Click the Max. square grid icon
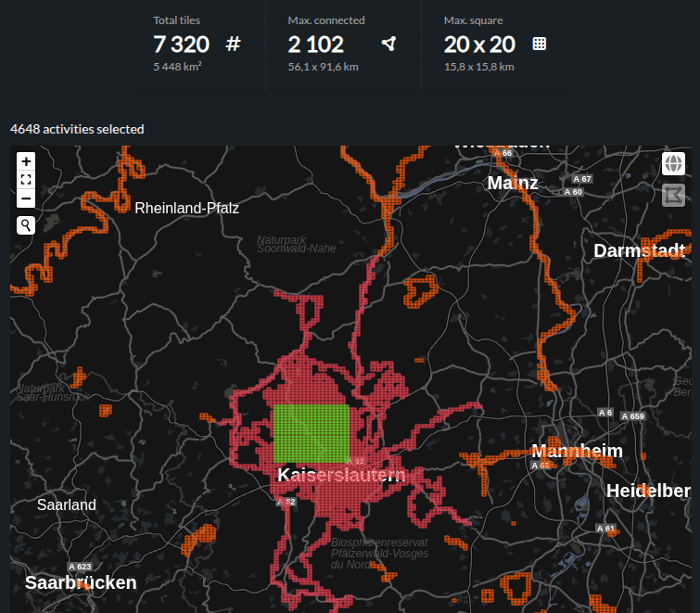The width and height of the screenshot is (700, 613). click(540, 44)
